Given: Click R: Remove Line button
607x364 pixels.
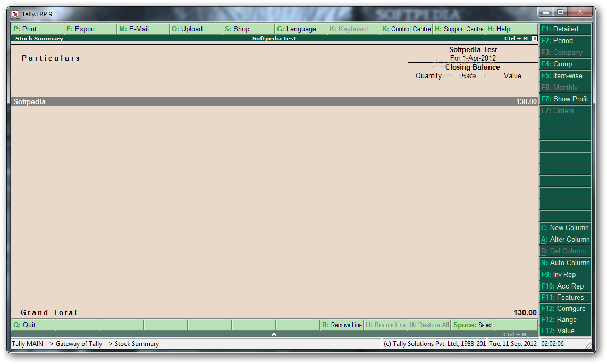Looking at the screenshot, I should coord(342,325).
